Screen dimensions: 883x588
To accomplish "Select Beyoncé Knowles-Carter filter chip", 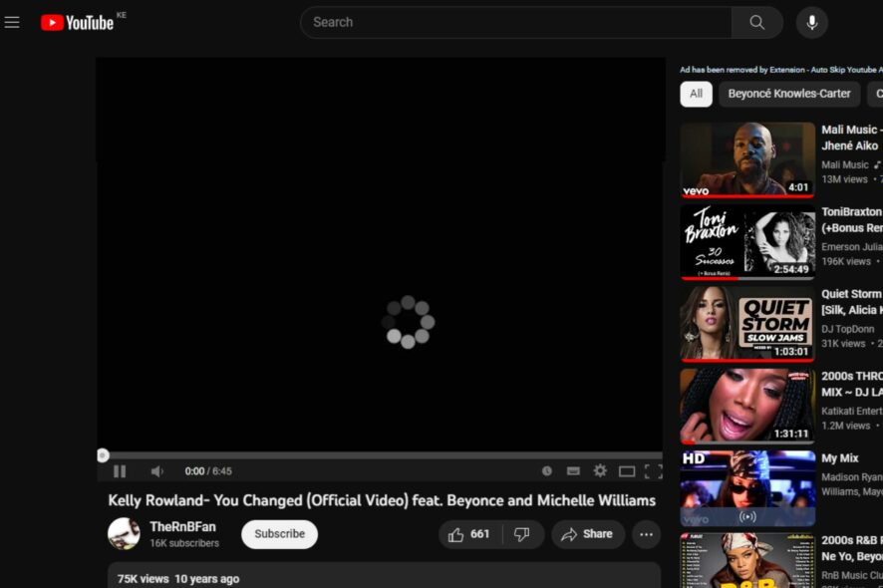I will click(x=789, y=94).
